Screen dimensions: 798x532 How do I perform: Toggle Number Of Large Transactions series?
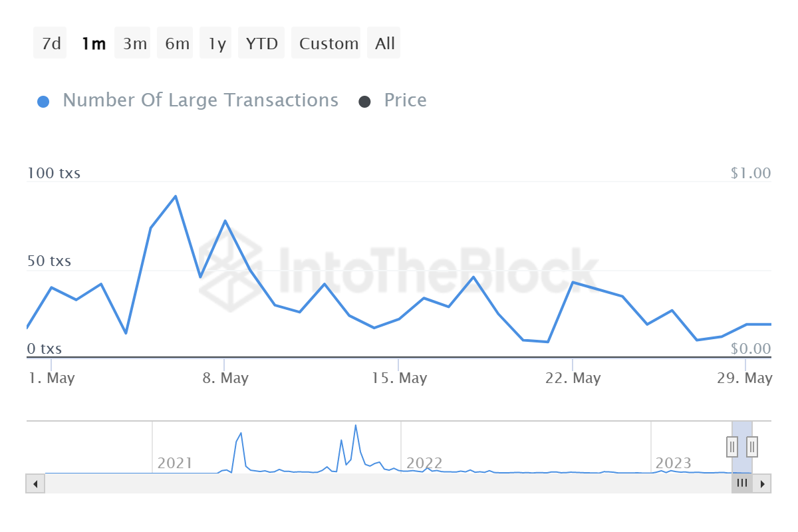(x=200, y=100)
